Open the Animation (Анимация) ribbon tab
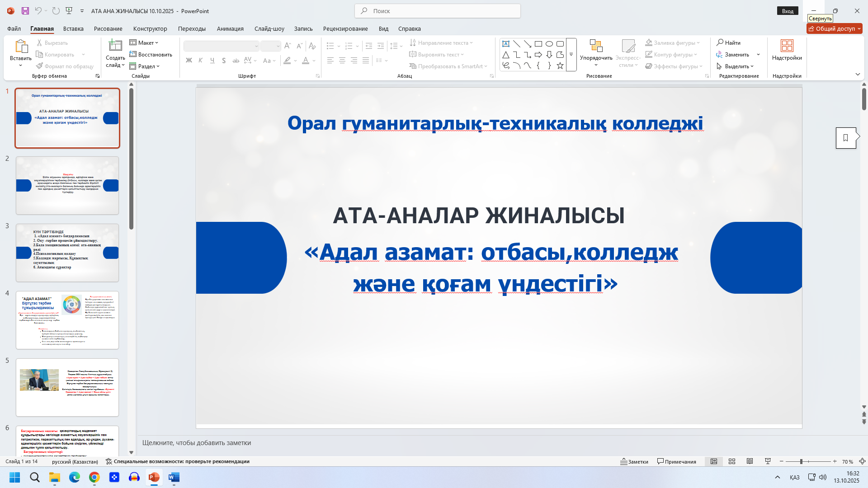The image size is (868, 488). tap(230, 28)
